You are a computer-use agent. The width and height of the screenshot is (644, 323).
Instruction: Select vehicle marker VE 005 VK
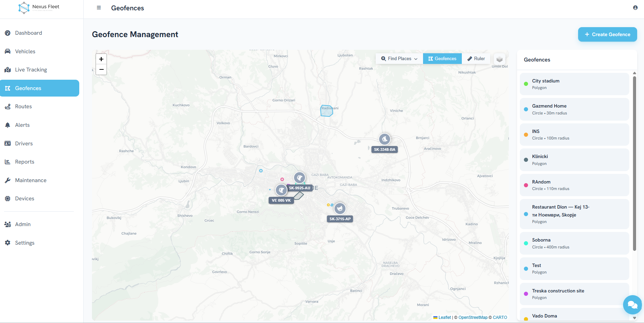pos(281,190)
